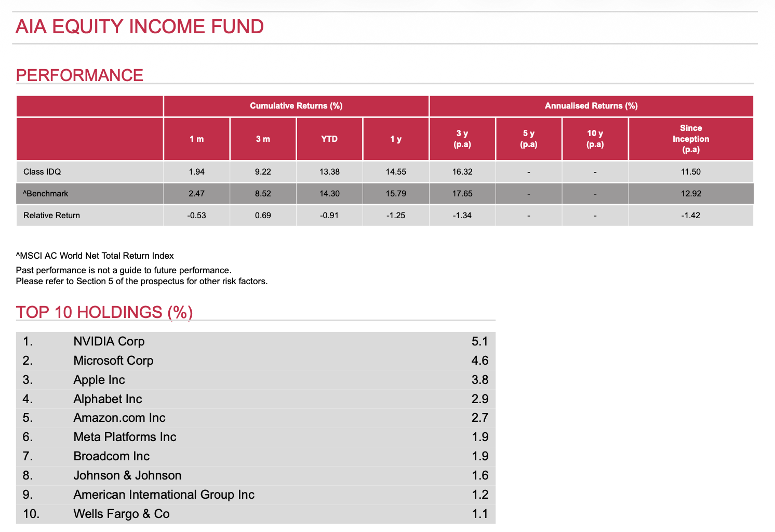Click Relative Return since inception value -1.42

[690, 216]
